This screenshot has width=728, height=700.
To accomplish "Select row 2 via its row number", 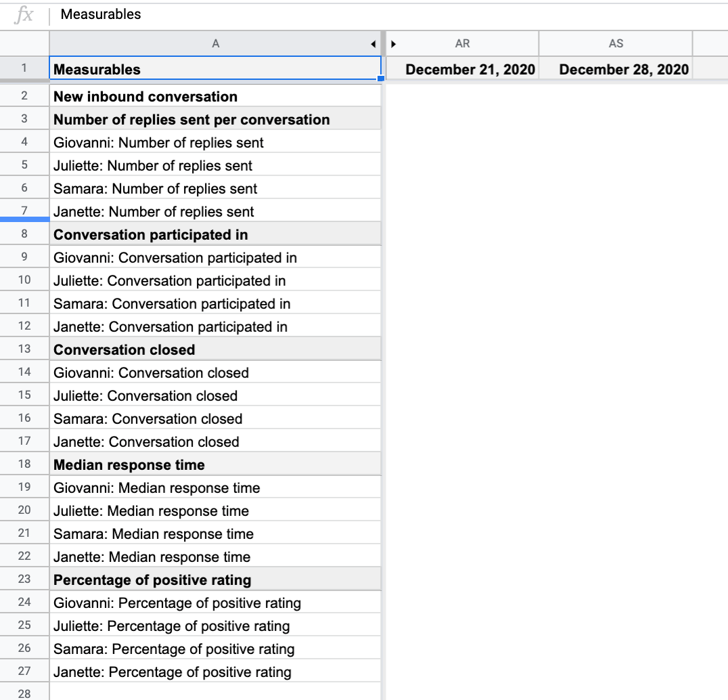I will pyautogui.click(x=24, y=95).
